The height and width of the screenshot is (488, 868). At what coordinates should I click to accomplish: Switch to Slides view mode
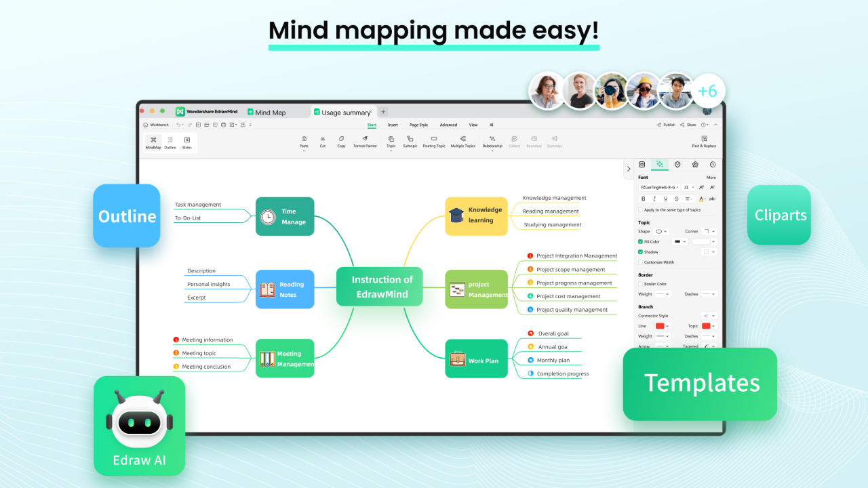click(187, 142)
